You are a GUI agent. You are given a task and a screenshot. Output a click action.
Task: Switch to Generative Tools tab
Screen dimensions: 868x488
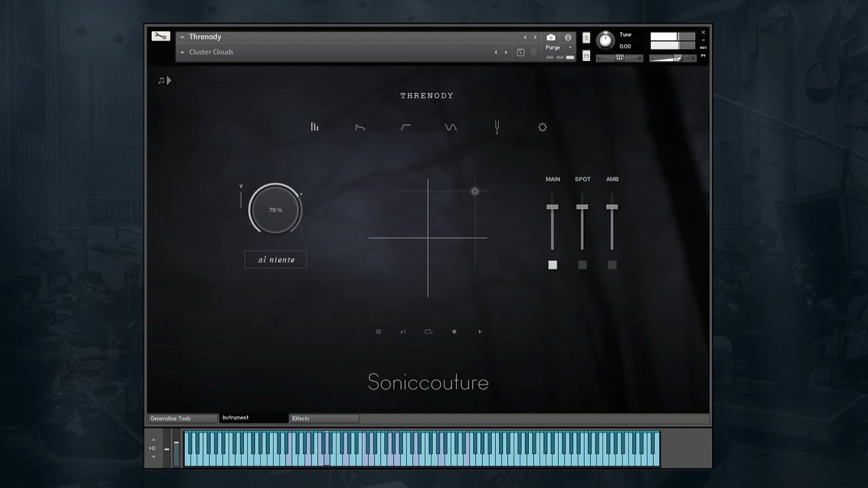point(182,419)
